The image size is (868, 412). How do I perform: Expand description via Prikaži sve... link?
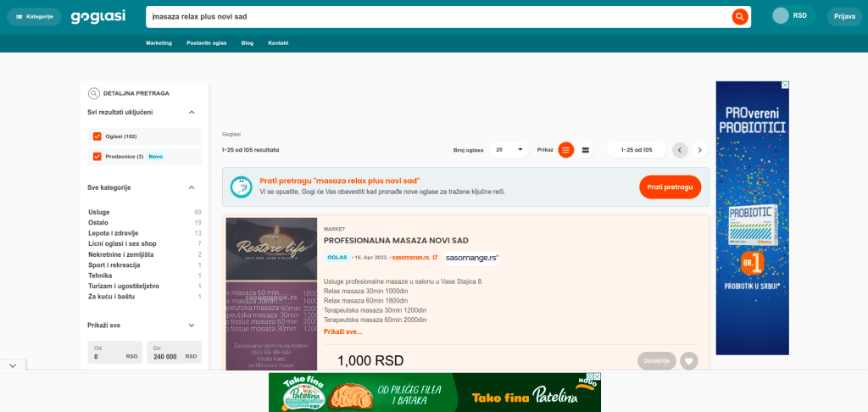point(342,331)
